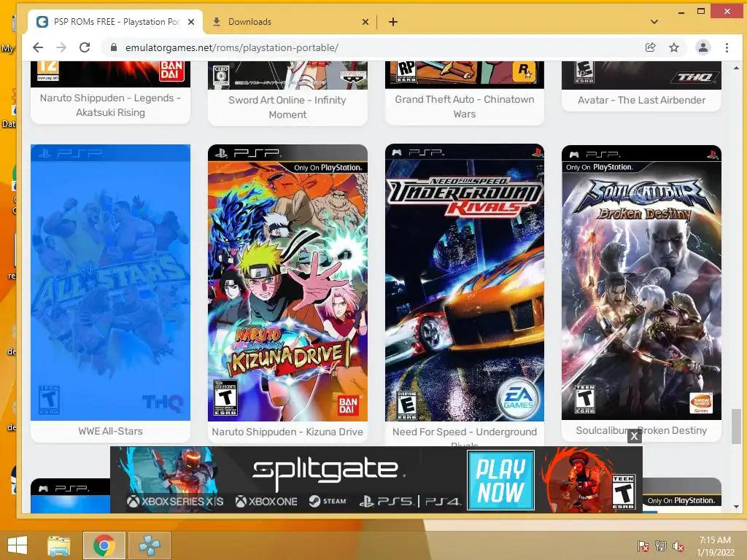Open a new browser tab
This screenshot has height=560, width=747.
pyautogui.click(x=393, y=22)
